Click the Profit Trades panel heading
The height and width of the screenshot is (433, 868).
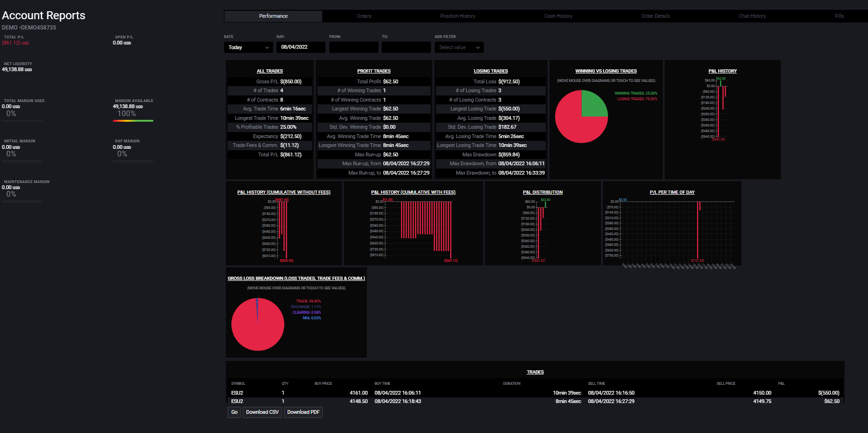tap(374, 71)
